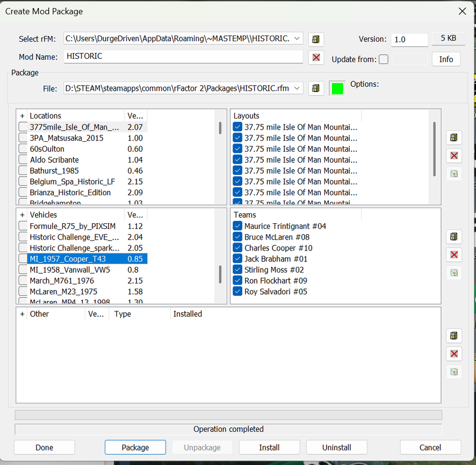Click the Vehicles list scrollbar thumb
Image resolution: width=476 pixels, height=465 pixels.
coord(220,274)
